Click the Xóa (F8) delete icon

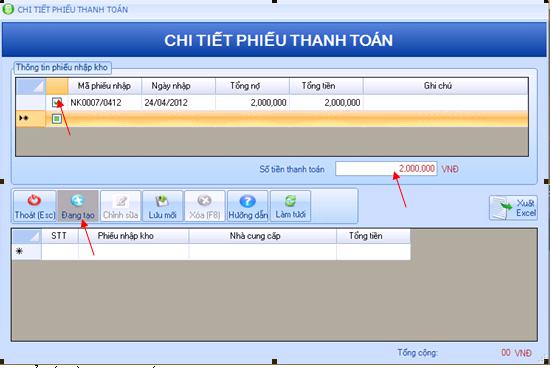205,201
